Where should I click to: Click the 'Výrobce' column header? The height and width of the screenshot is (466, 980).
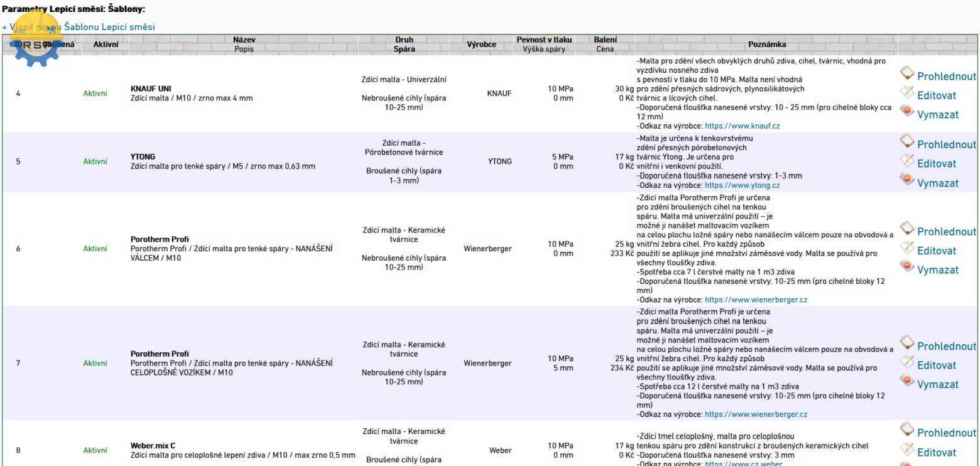click(481, 45)
